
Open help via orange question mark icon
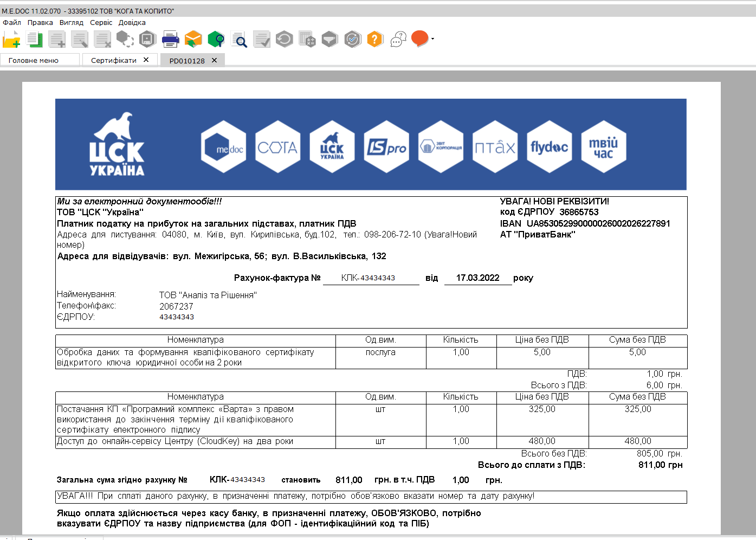point(375,40)
